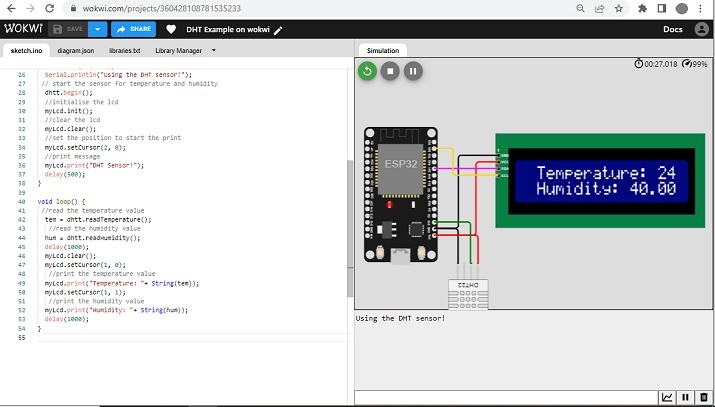Select the LCD display showing Temperature

pyautogui.click(x=600, y=180)
